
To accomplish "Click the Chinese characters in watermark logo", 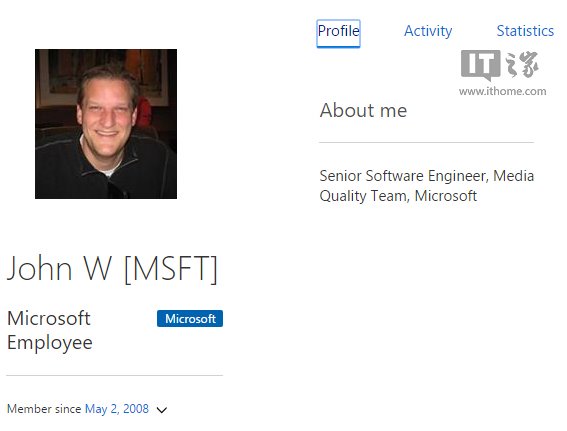I will 522,64.
